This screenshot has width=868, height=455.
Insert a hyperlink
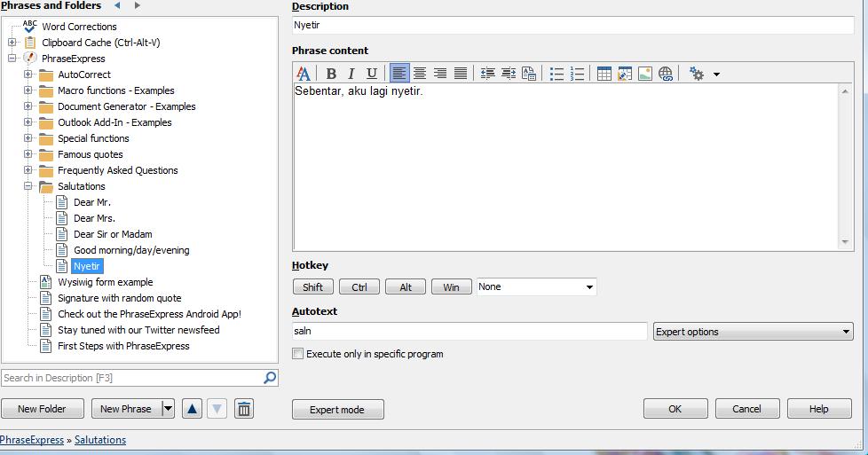[666, 74]
